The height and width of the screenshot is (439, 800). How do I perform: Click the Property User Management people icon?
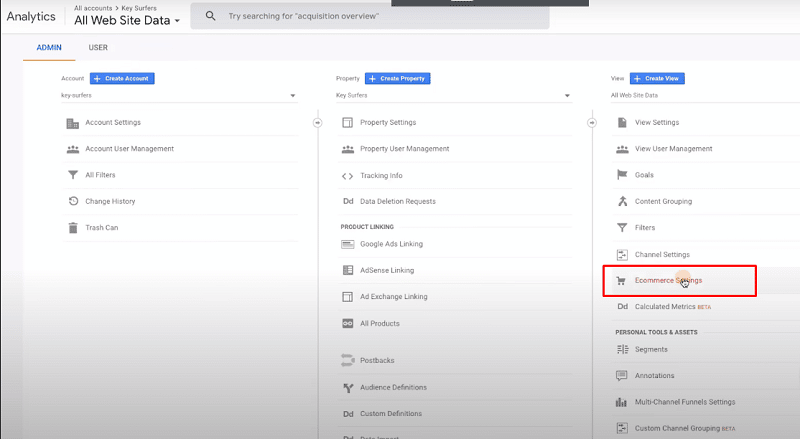tap(347, 149)
